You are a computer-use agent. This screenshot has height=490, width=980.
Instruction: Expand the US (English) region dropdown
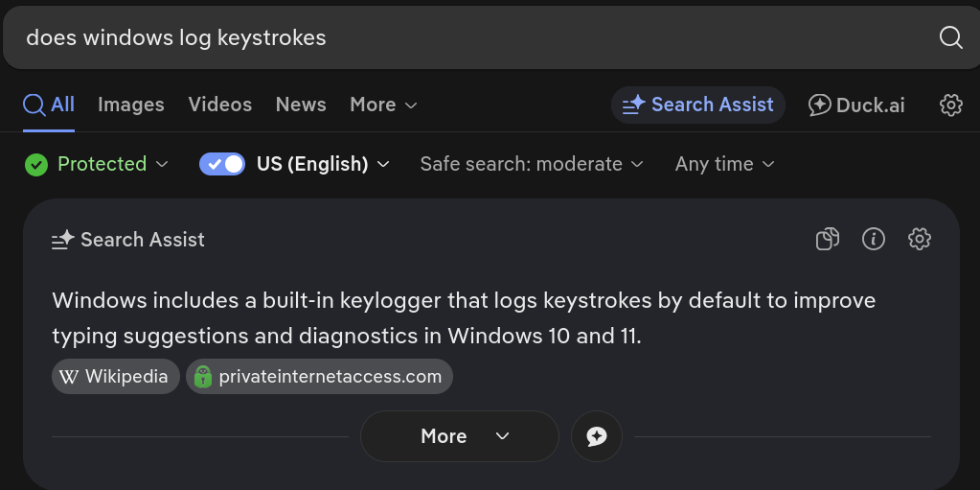click(x=323, y=164)
